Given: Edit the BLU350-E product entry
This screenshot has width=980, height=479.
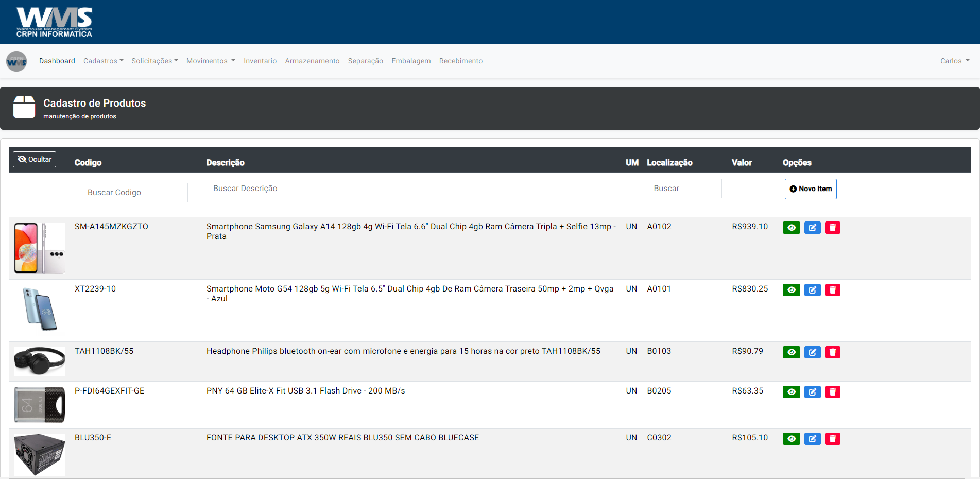Looking at the screenshot, I should tap(812, 439).
